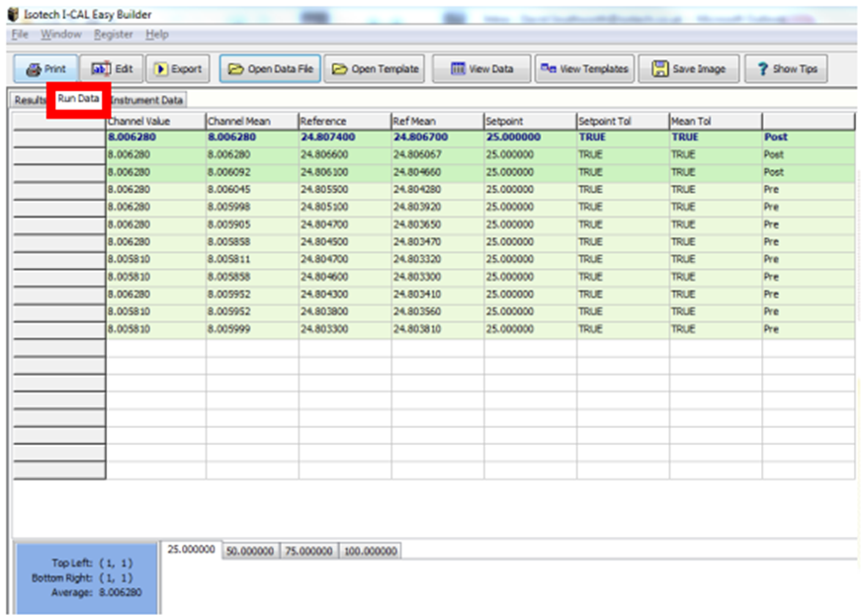
Task: Click the Mean Tol column header
Action: pyautogui.click(x=716, y=121)
